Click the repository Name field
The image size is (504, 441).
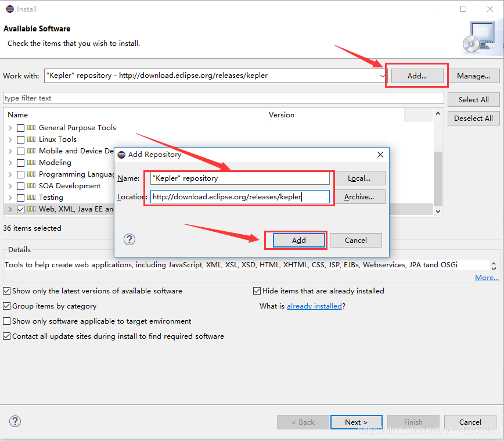[240, 178]
